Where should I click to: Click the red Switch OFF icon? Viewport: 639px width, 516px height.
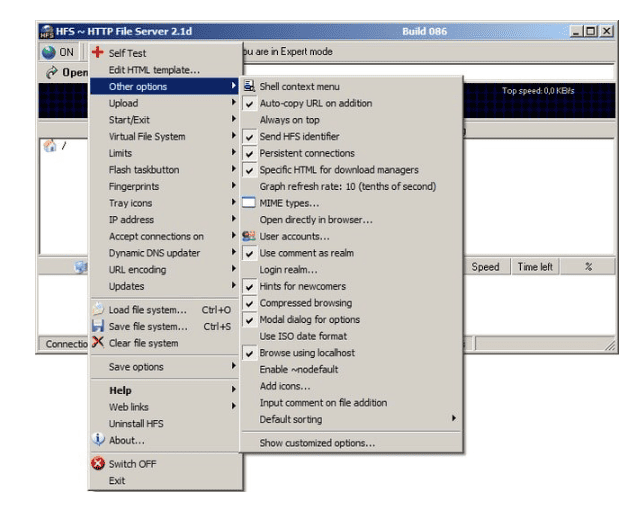pos(98,463)
